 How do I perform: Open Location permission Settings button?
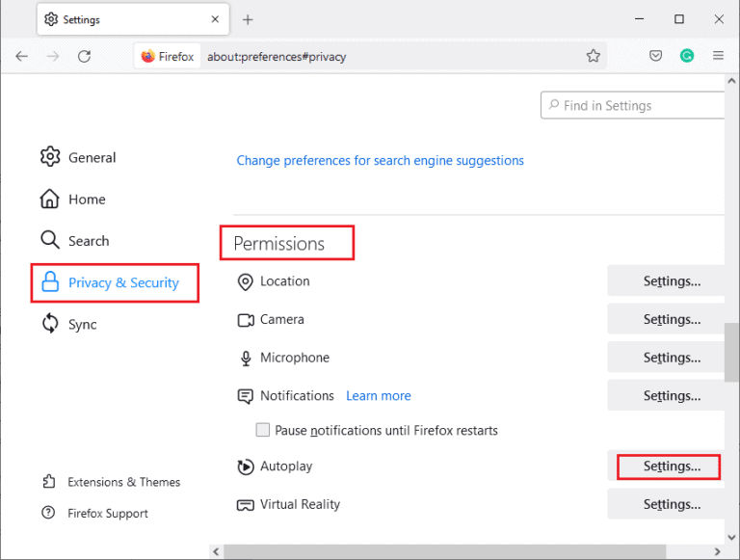[671, 281]
